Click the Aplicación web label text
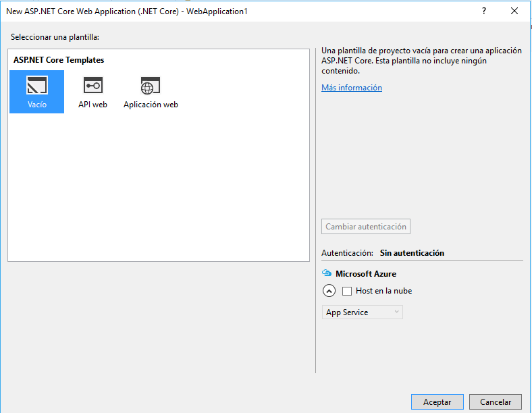The height and width of the screenshot is (413, 532). [x=151, y=105]
